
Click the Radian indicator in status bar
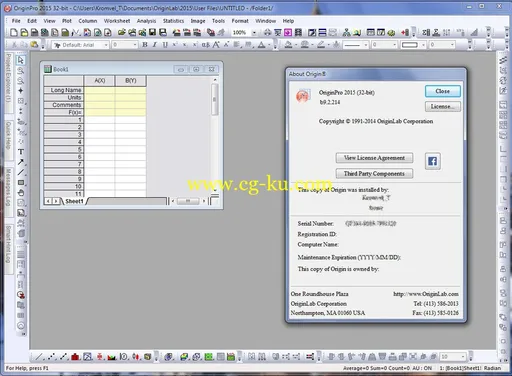click(492, 368)
